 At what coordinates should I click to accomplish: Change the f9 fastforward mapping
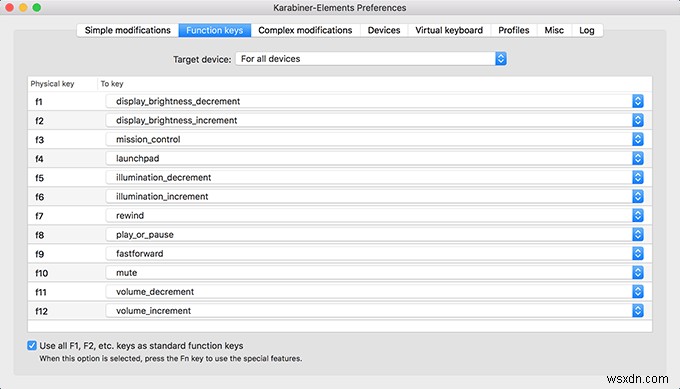pyautogui.click(x=375, y=254)
